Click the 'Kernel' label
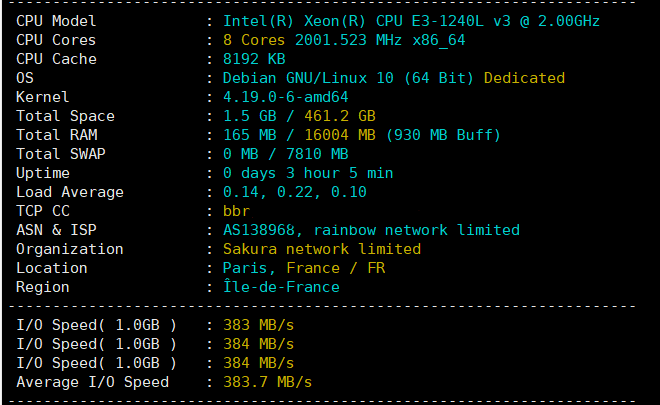Screen dimensions: 660x405 [x=43, y=97]
